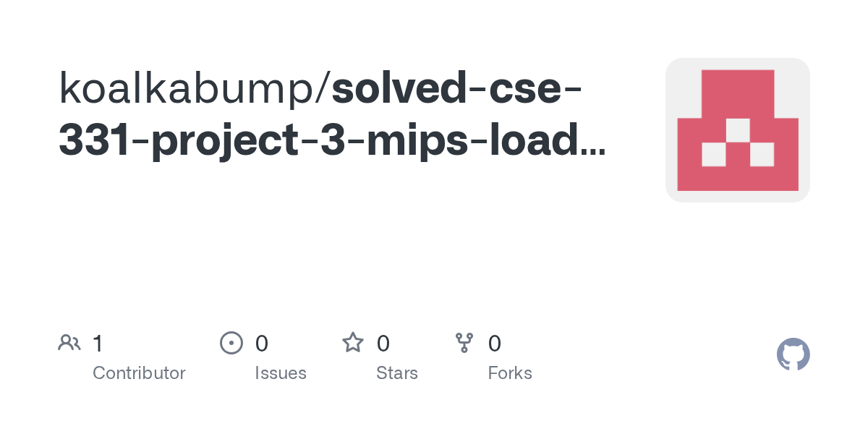Click the "331-project-3-mips-load" title line
Image resolution: width=868 pixels, height=434 pixels.
click(320, 140)
